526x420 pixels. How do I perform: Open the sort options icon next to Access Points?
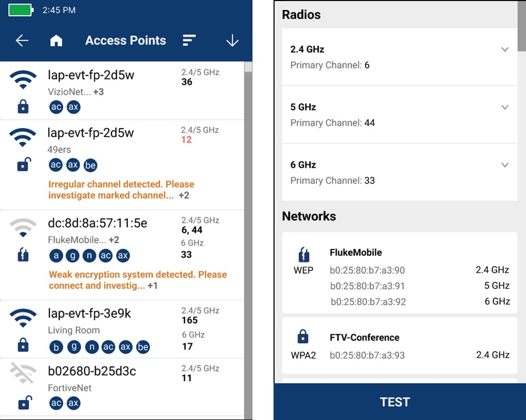click(x=189, y=40)
